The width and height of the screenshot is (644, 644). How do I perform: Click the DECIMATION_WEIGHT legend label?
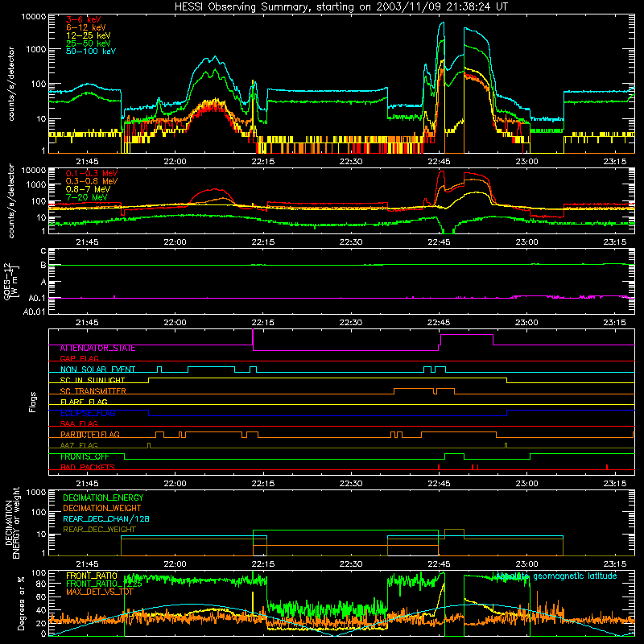coord(102,509)
